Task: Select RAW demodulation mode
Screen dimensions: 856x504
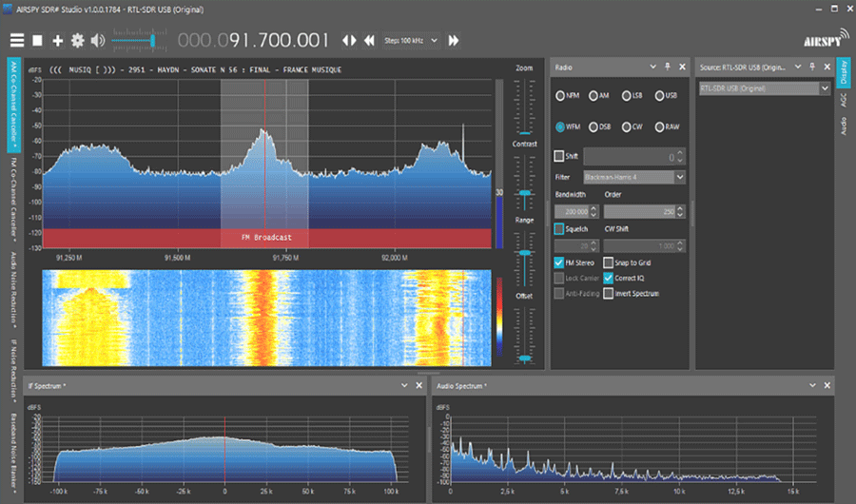Action: point(659,126)
